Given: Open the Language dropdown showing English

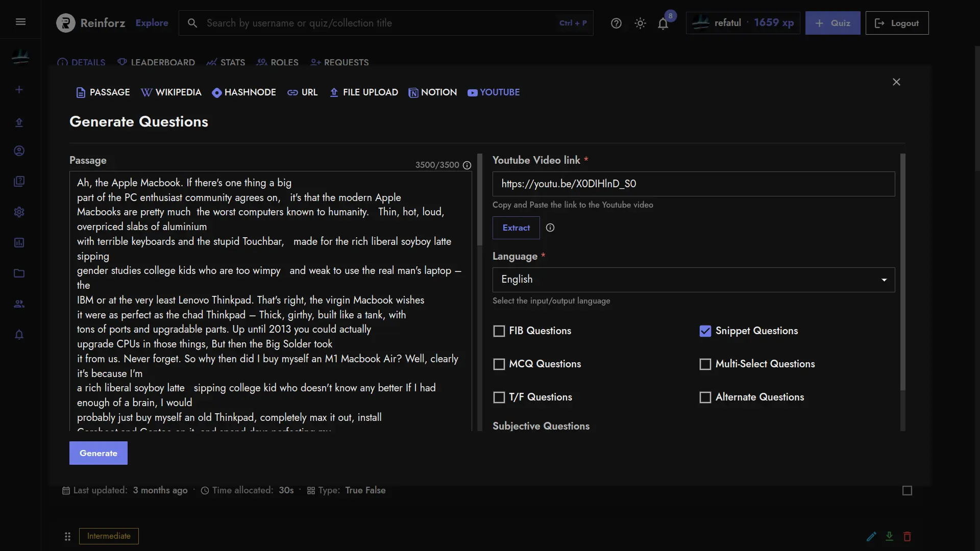Looking at the screenshot, I should pyautogui.click(x=694, y=280).
